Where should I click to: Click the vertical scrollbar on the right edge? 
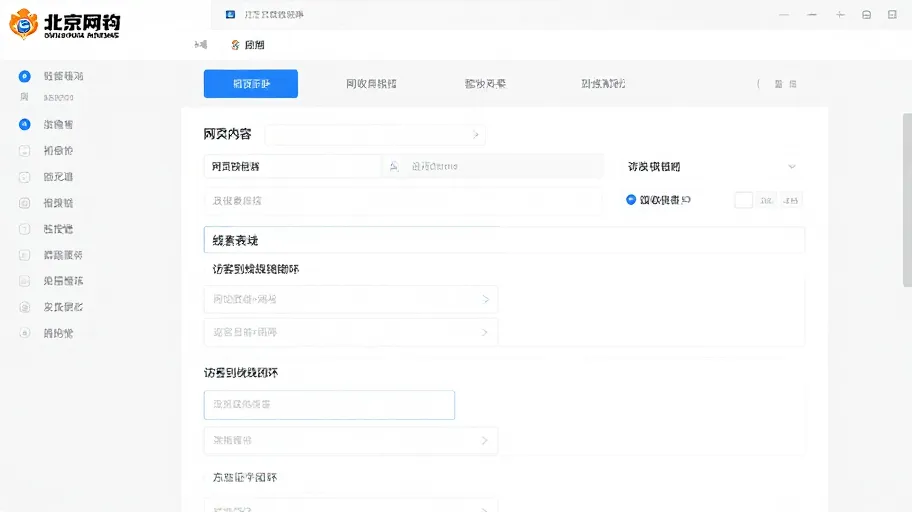click(x=907, y=200)
